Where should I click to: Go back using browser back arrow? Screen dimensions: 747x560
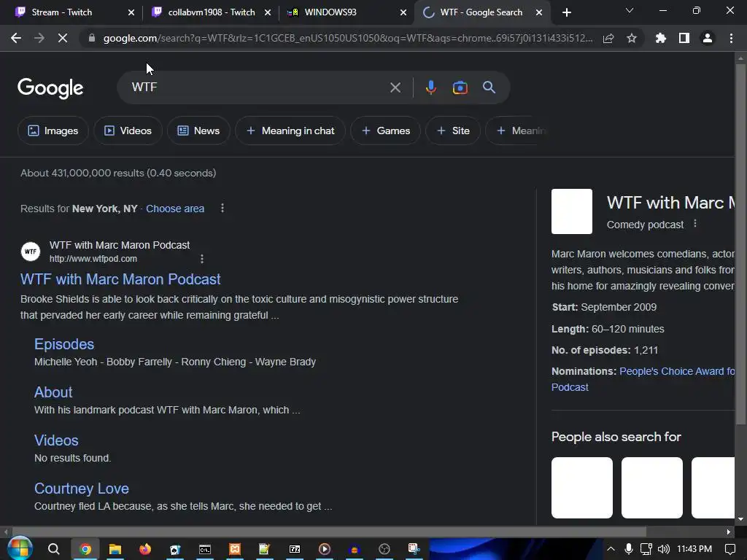16,38
